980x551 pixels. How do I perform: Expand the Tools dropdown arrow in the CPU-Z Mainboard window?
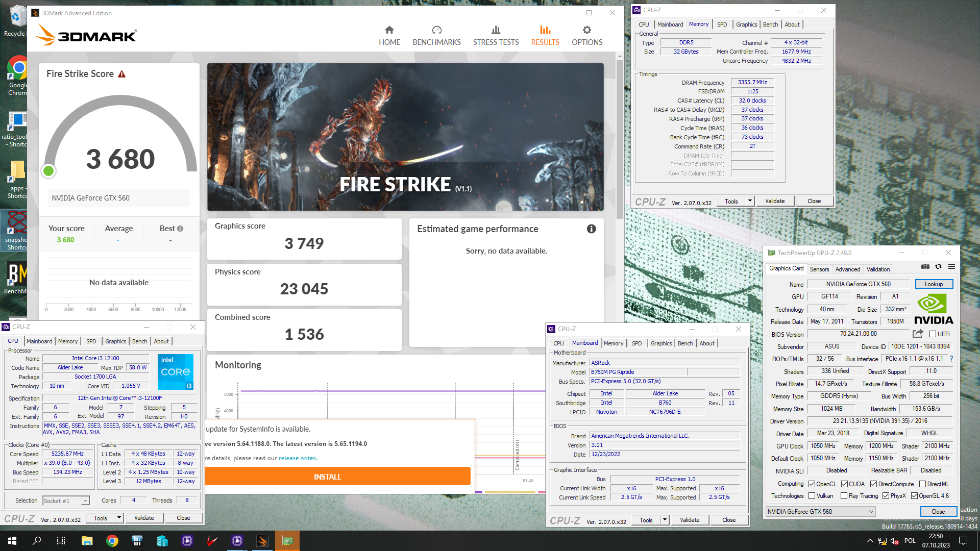665,520
